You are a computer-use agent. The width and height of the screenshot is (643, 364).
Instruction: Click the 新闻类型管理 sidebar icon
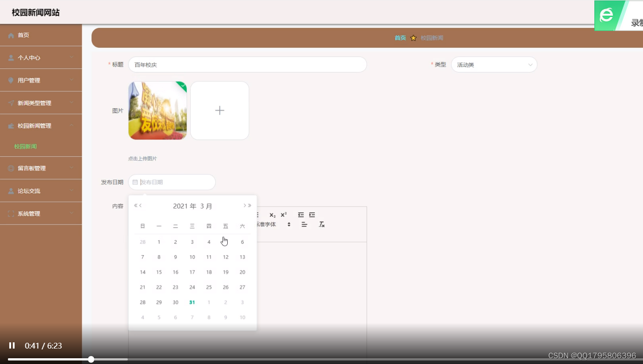(x=11, y=103)
